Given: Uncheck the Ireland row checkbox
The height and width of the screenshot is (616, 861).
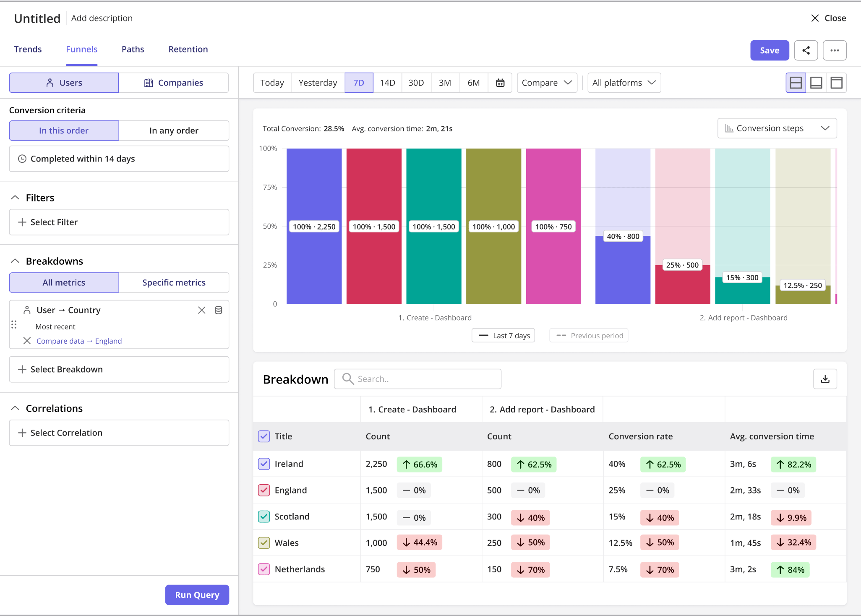Looking at the screenshot, I should [264, 464].
